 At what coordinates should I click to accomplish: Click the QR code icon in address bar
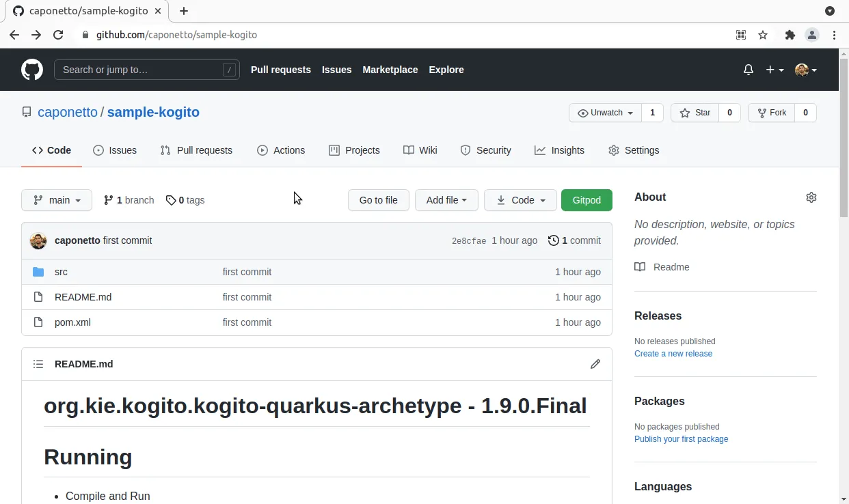point(741,35)
